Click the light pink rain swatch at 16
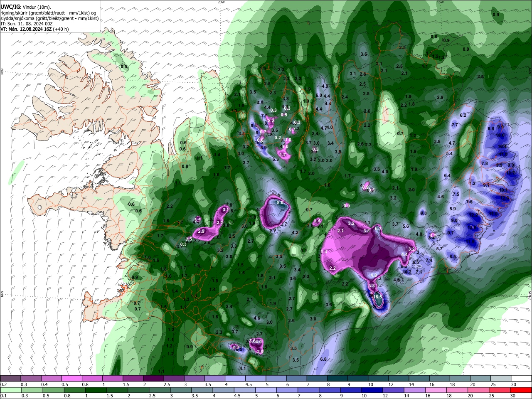The width and height of the screenshot is (532, 399). pos(435,390)
